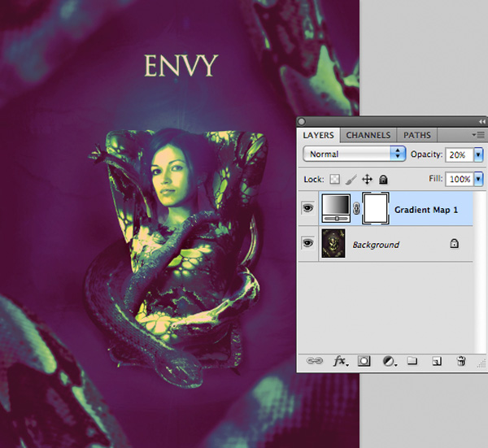Open the Opacity slider arrow
The width and height of the screenshot is (488, 448).
coord(478,154)
